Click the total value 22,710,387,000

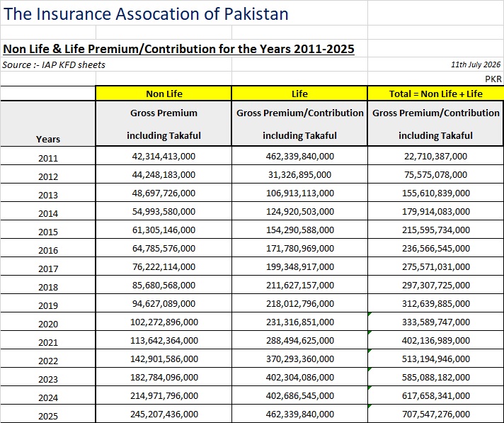(x=435, y=156)
